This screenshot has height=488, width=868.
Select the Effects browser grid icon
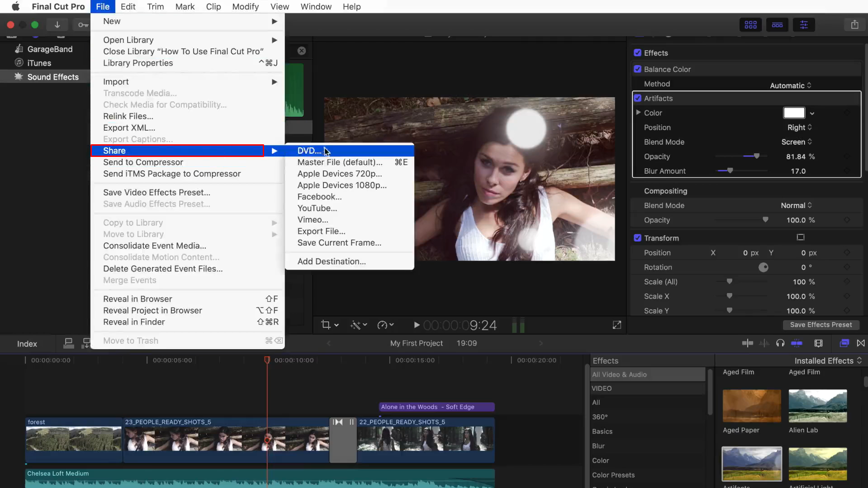[x=750, y=24]
